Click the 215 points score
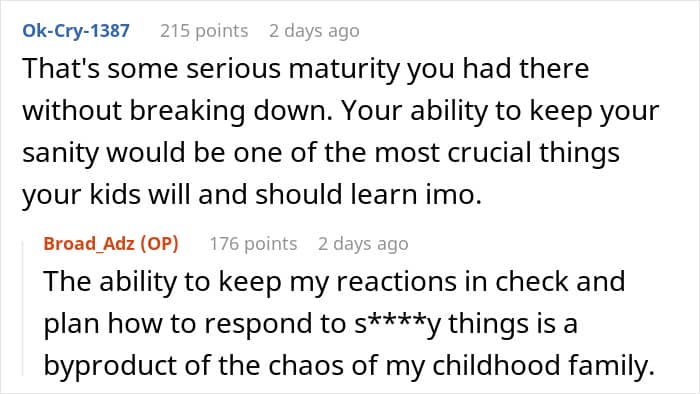 pyautogui.click(x=204, y=31)
